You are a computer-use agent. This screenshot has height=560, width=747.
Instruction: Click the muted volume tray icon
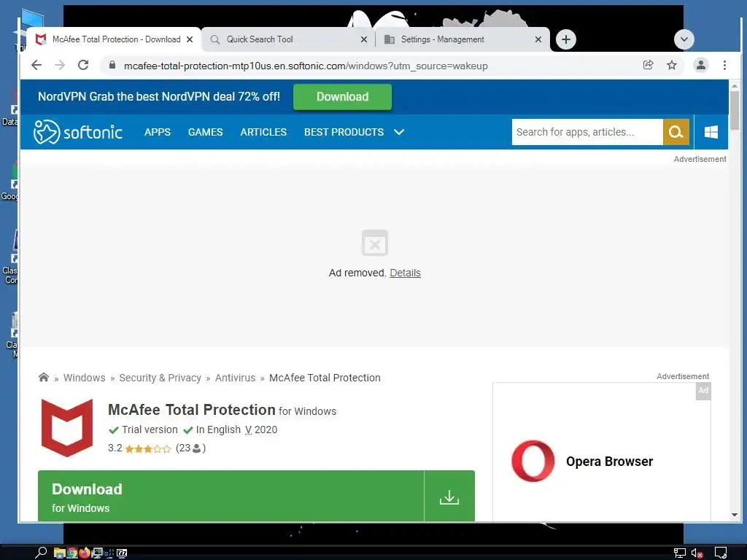697,553
